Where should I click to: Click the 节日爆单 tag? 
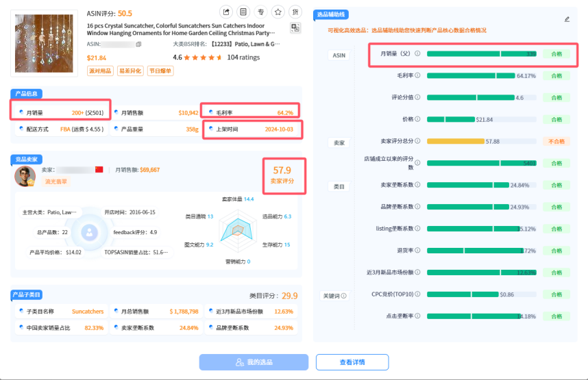pyautogui.click(x=160, y=71)
